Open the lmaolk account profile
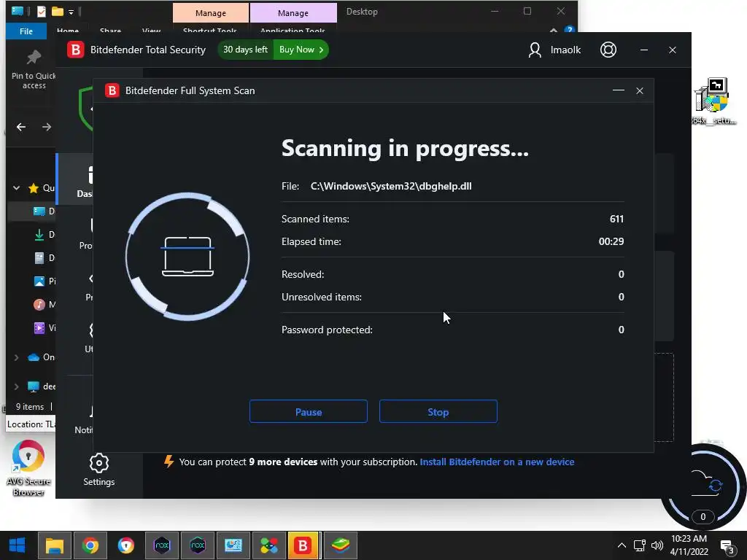The image size is (747, 560). 554,50
